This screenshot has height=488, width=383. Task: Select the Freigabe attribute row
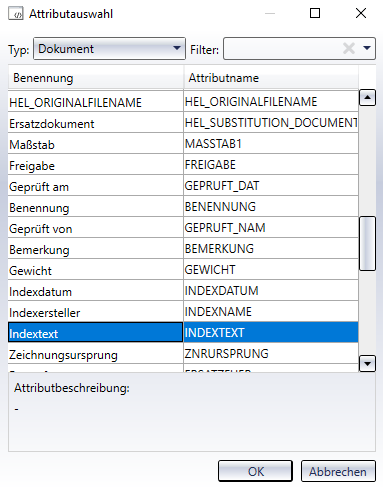tap(183, 165)
